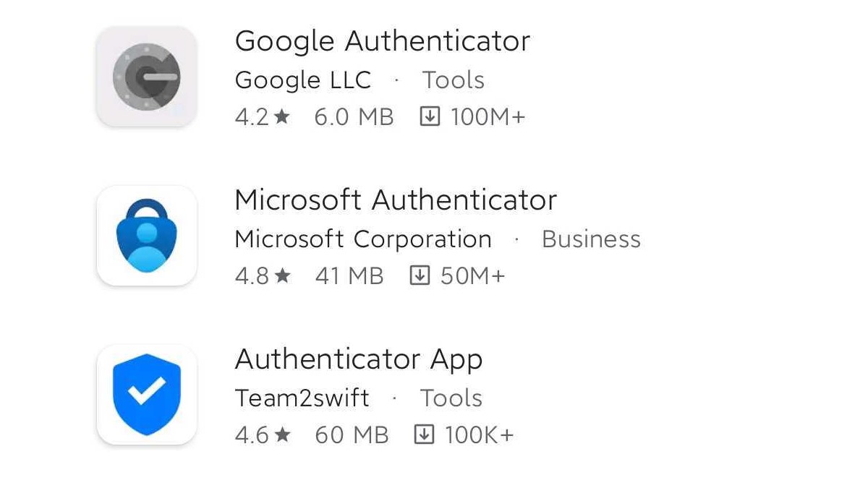Click Tools category for Google Authenticator
Viewport: 868px width, 488px height.
point(454,80)
